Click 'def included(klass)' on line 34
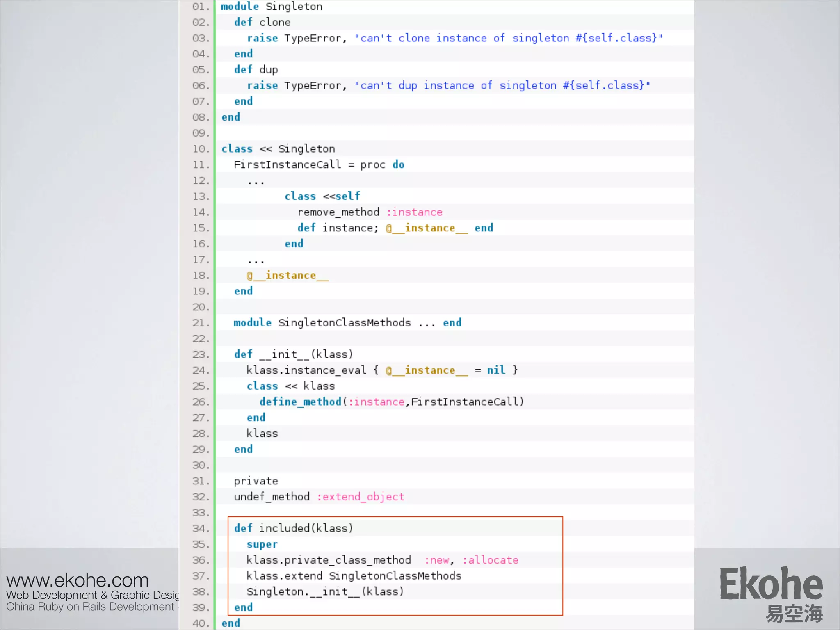 click(294, 528)
